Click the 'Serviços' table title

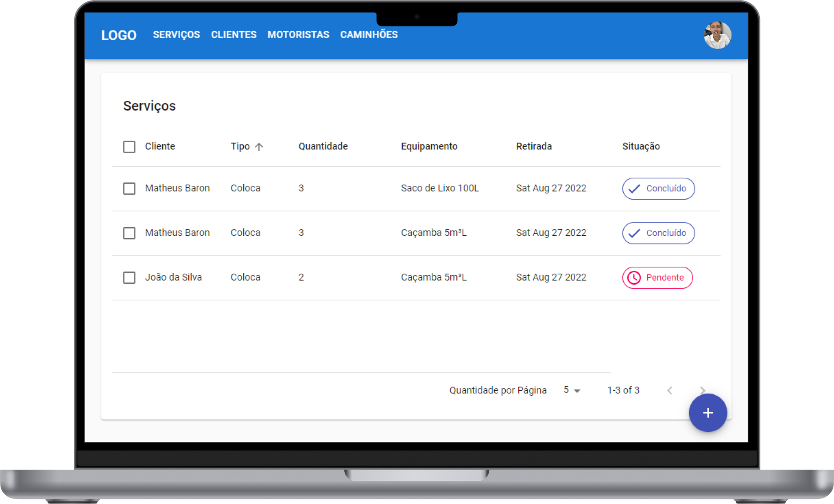pyautogui.click(x=150, y=106)
